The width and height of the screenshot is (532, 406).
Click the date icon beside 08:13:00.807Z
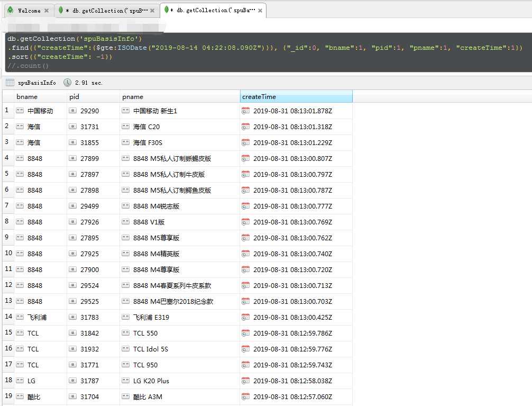(246, 158)
